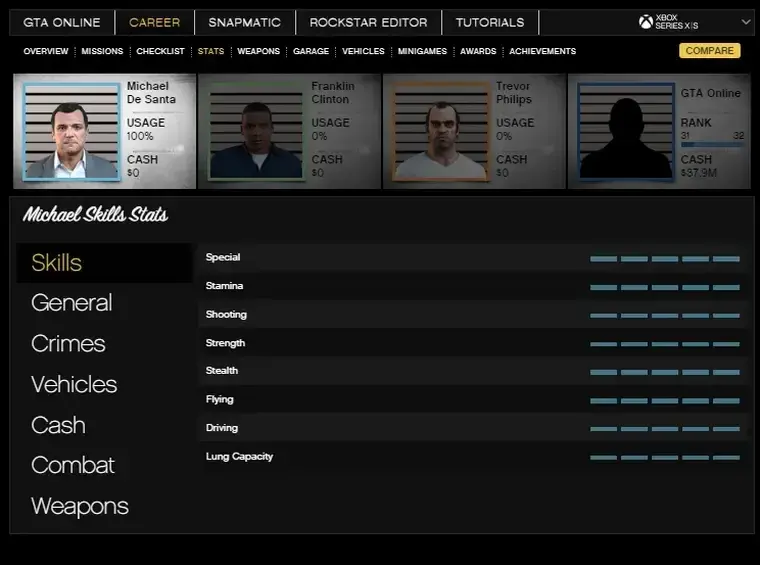The image size is (760, 565).
Task: Select the Overview submenu item
Action: (x=46, y=51)
